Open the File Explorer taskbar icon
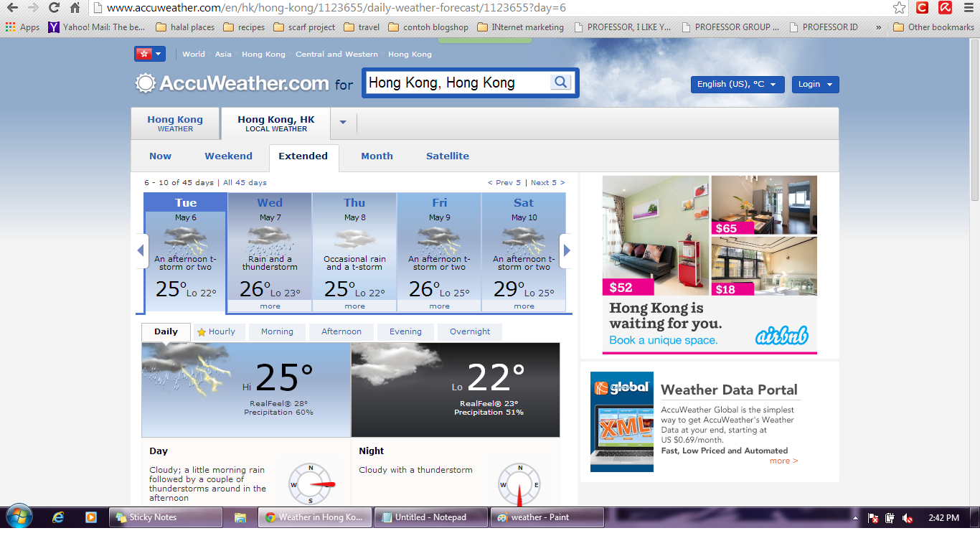The height and width of the screenshot is (551, 980). (240, 517)
